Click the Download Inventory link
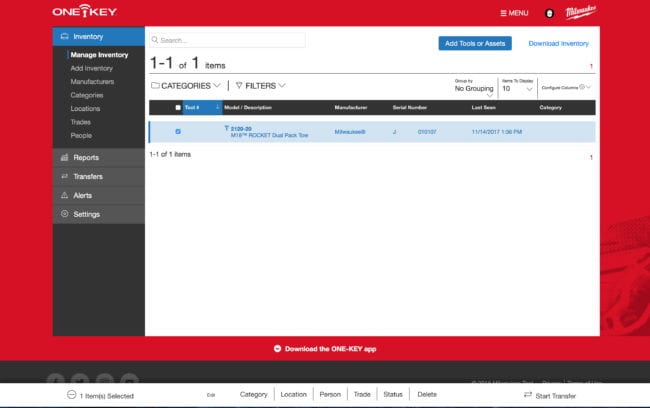650x408 pixels. point(558,43)
